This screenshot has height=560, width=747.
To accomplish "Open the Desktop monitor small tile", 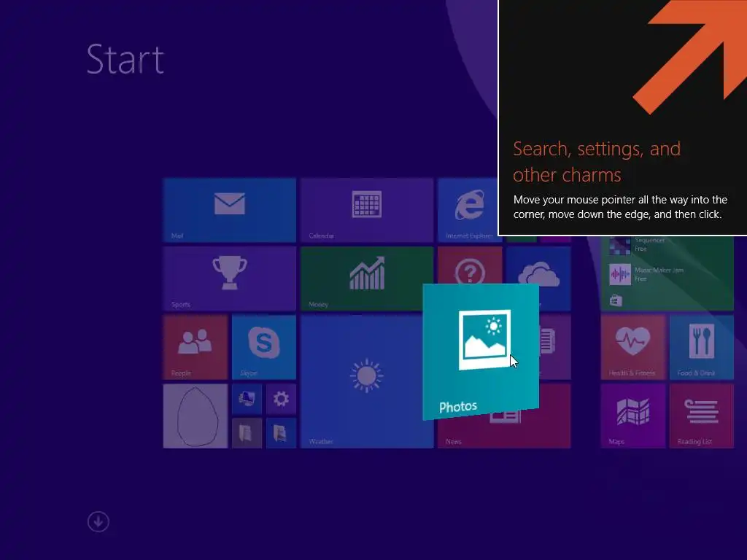I will 247,399.
